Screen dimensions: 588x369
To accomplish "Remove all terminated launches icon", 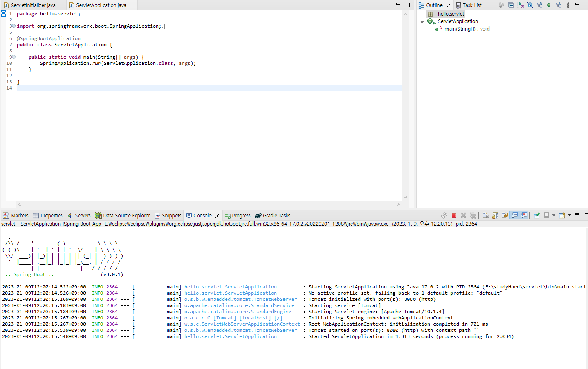I will click(473, 215).
